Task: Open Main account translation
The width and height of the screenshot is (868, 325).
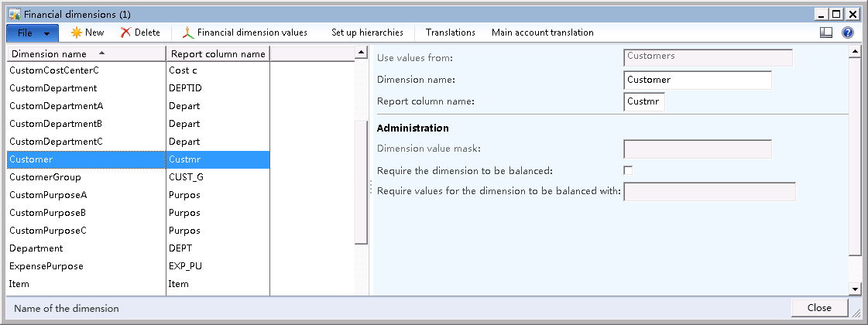Action: click(x=543, y=32)
